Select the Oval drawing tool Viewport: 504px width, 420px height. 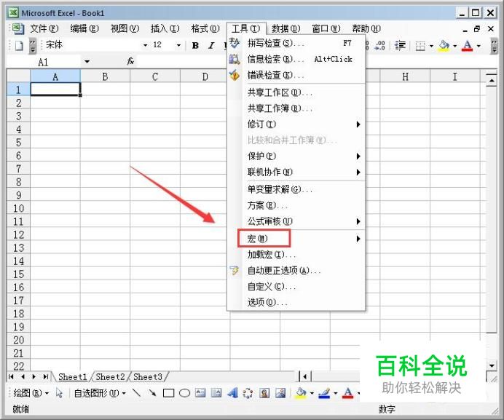[x=184, y=393]
